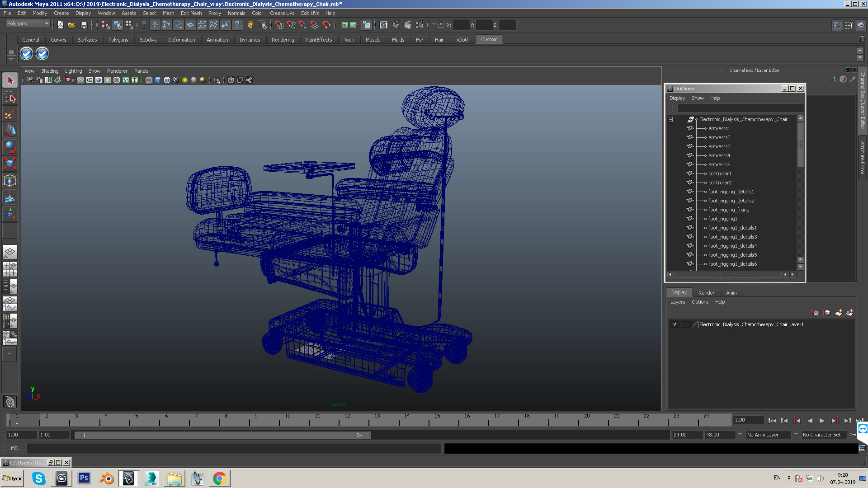This screenshot has height=488, width=868.
Task: Open viewport Shading menu
Action: (x=50, y=71)
